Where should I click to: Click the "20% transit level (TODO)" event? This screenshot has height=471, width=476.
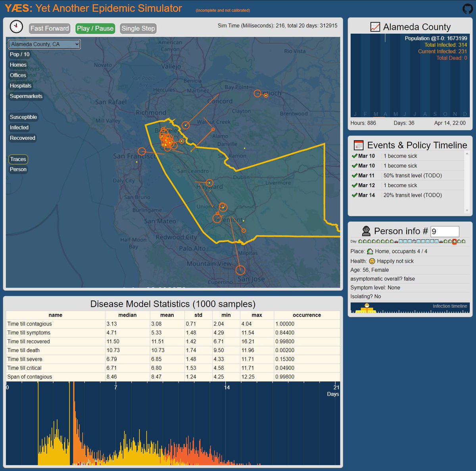pos(413,195)
